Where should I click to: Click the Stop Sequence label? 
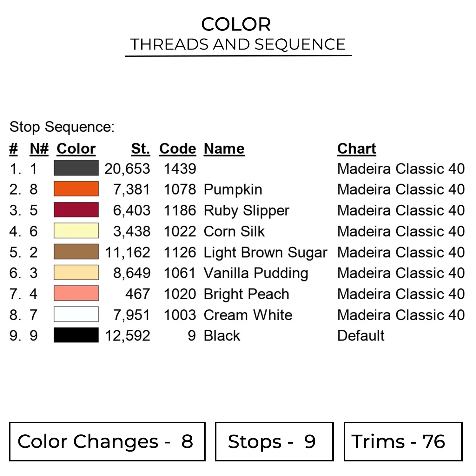point(62,127)
